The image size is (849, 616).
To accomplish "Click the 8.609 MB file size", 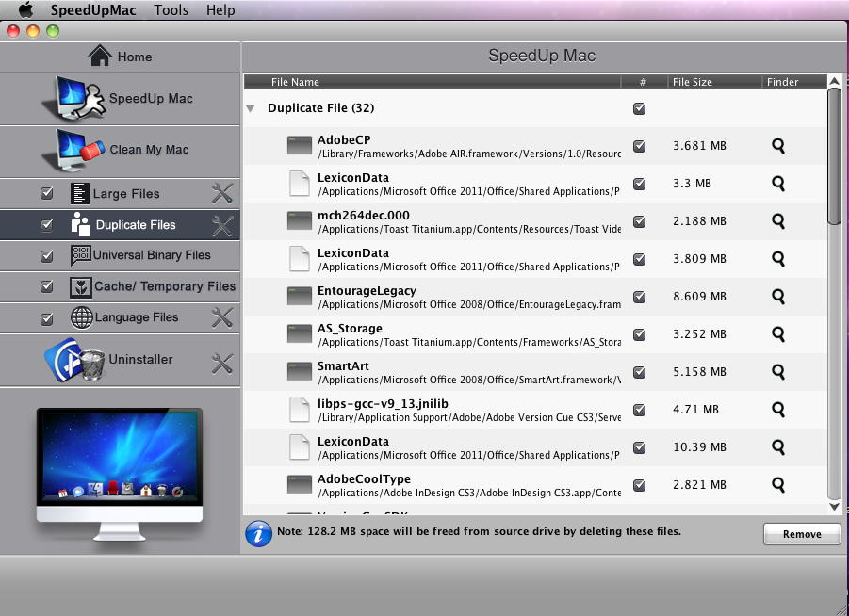I will tap(699, 297).
